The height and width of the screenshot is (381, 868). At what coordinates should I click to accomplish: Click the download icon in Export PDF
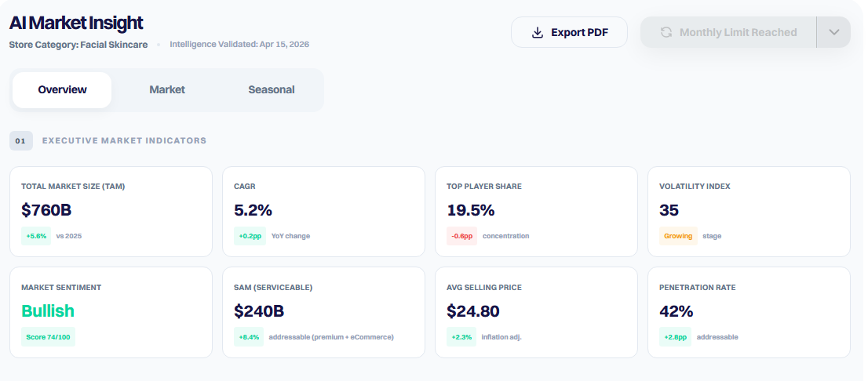click(537, 33)
